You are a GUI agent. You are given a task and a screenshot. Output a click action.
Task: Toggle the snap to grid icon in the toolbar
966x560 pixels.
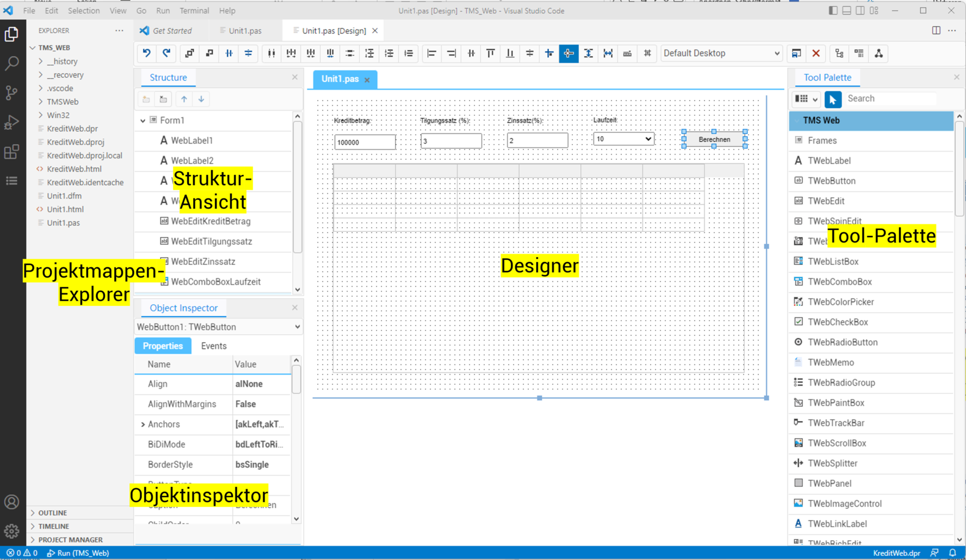pos(647,53)
